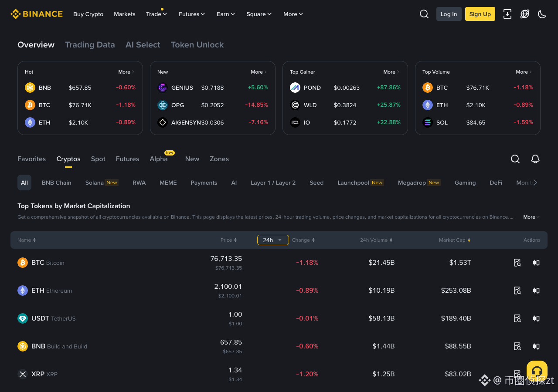Select the Alpha tab
Screen dimensions: 558x392
(159, 159)
